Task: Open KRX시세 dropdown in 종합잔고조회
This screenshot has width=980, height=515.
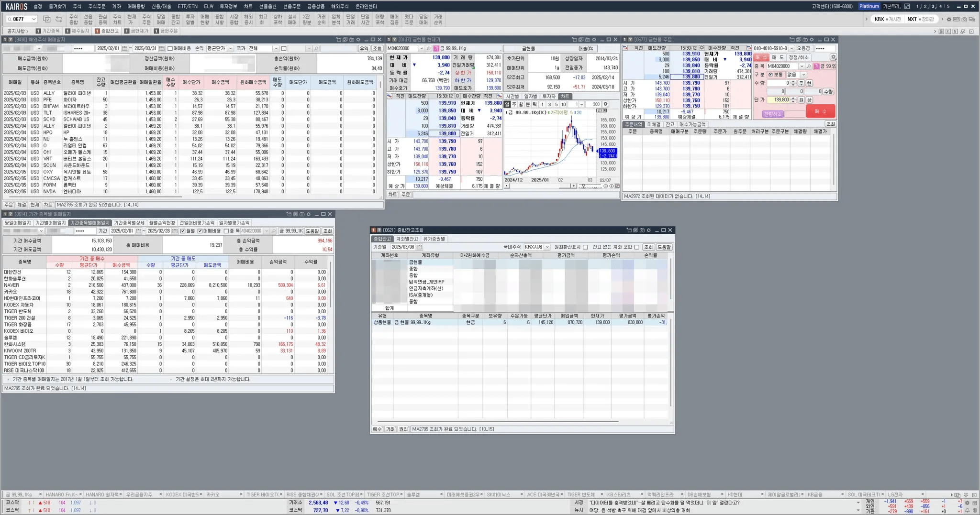Action: pos(547,247)
